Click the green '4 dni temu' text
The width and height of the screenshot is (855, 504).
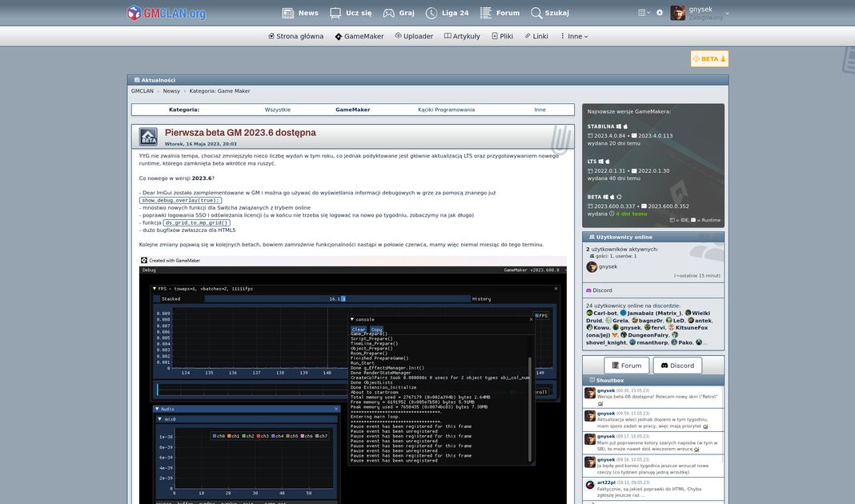point(632,214)
